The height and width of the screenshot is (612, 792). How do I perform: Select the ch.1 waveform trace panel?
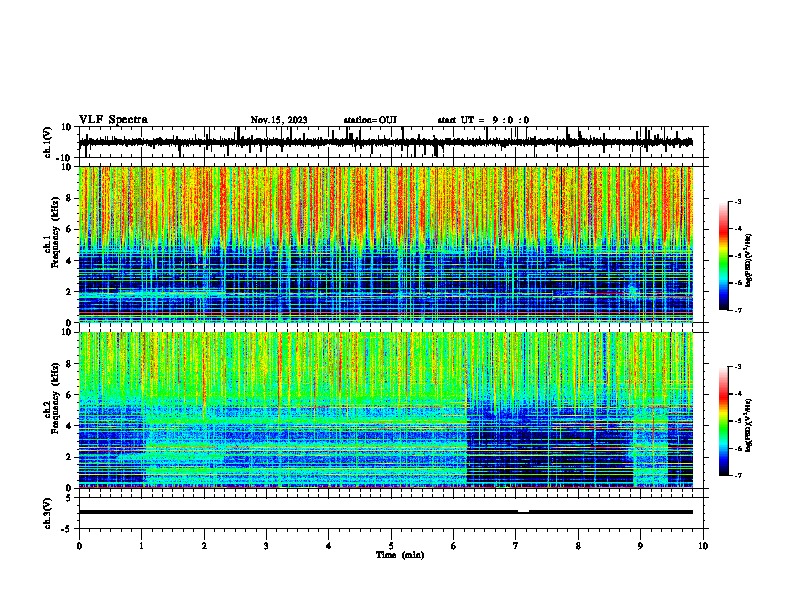(393, 142)
